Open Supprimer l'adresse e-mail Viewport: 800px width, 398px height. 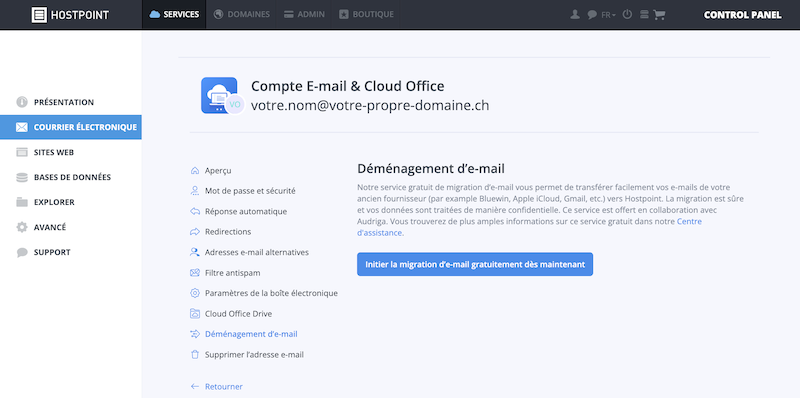click(x=254, y=355)
